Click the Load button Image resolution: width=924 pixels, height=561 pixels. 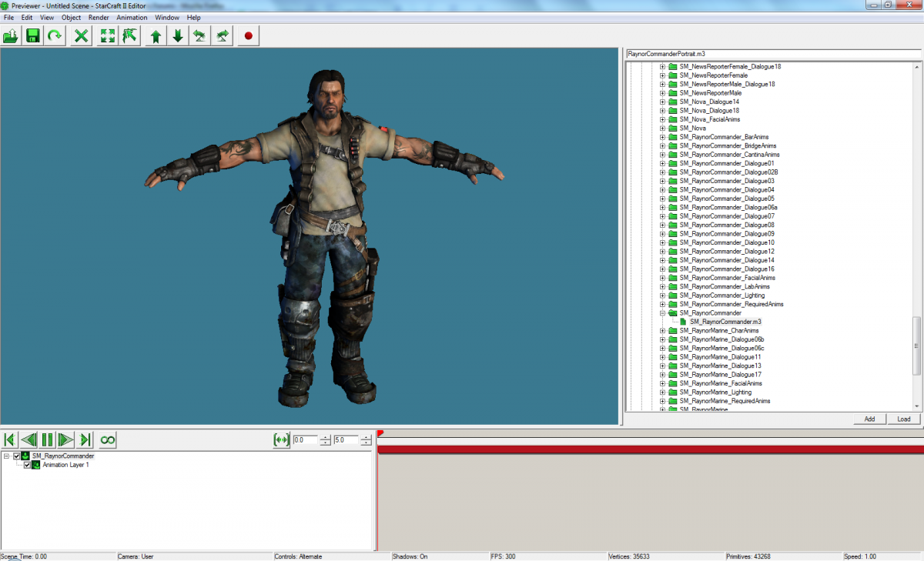[x=904, y=419]
